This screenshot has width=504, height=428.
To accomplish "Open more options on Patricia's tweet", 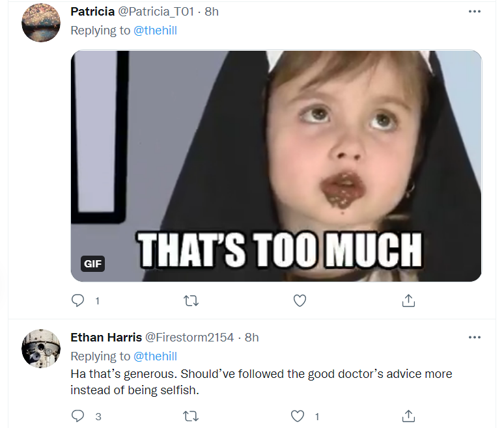I will coord(474,12).
